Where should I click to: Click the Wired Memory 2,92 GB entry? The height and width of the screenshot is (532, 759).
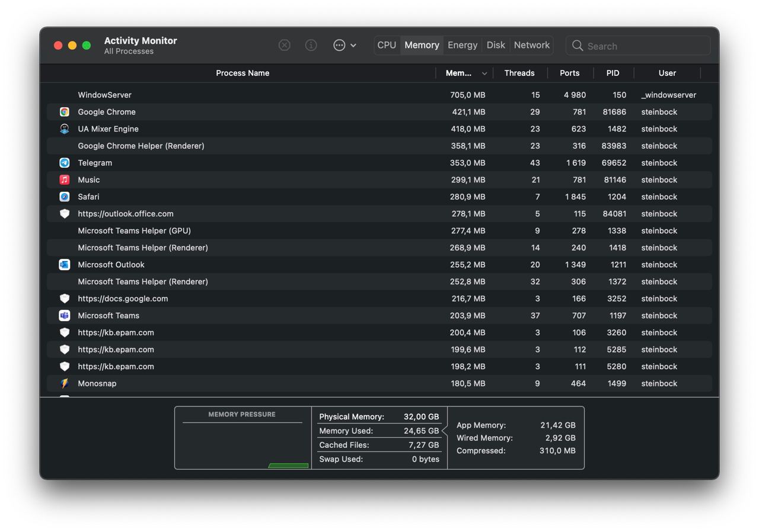(x=516, y=438)
